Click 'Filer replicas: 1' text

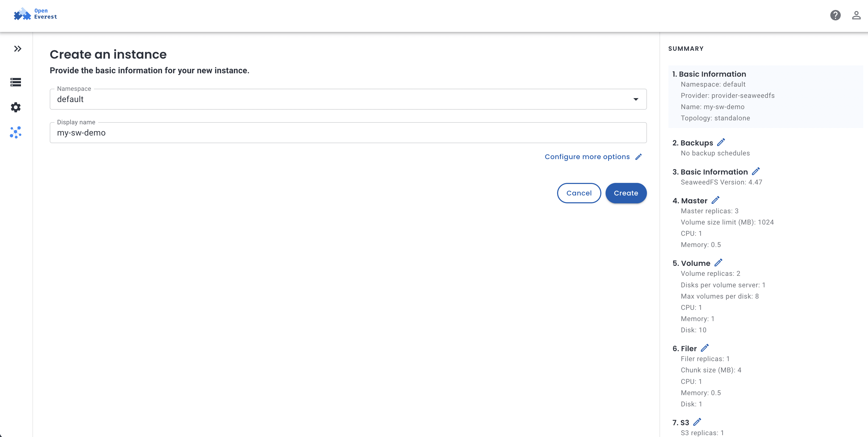pos(705,359)
